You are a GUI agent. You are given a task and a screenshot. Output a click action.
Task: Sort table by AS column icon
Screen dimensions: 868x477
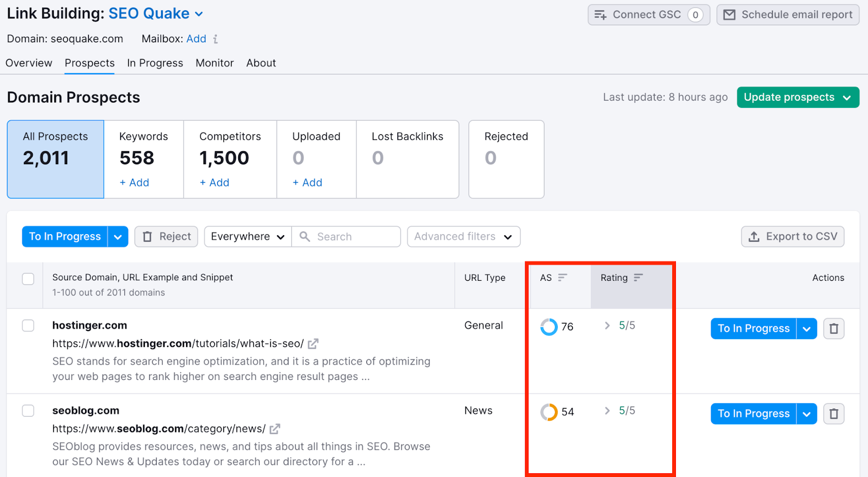(x=563, y=278)
